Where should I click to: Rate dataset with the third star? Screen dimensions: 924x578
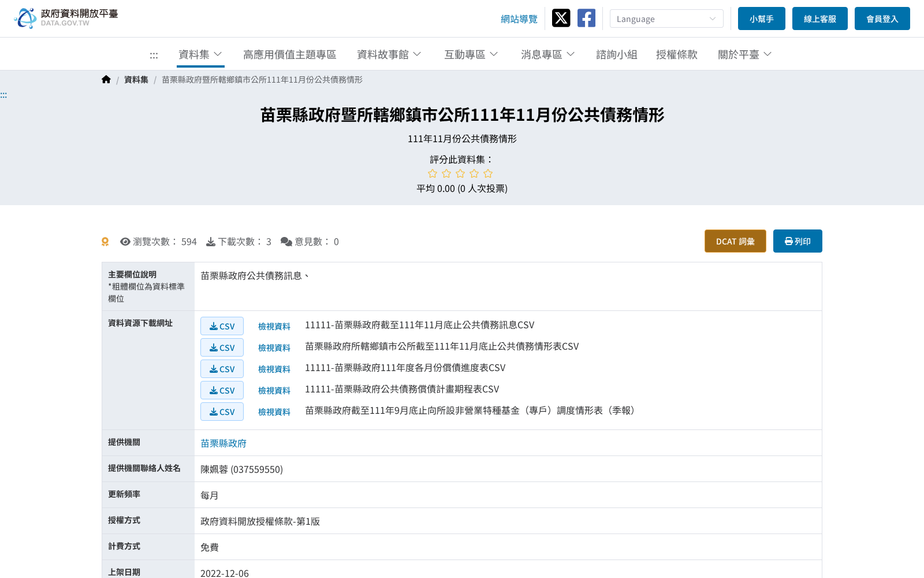tap(460, 173)
